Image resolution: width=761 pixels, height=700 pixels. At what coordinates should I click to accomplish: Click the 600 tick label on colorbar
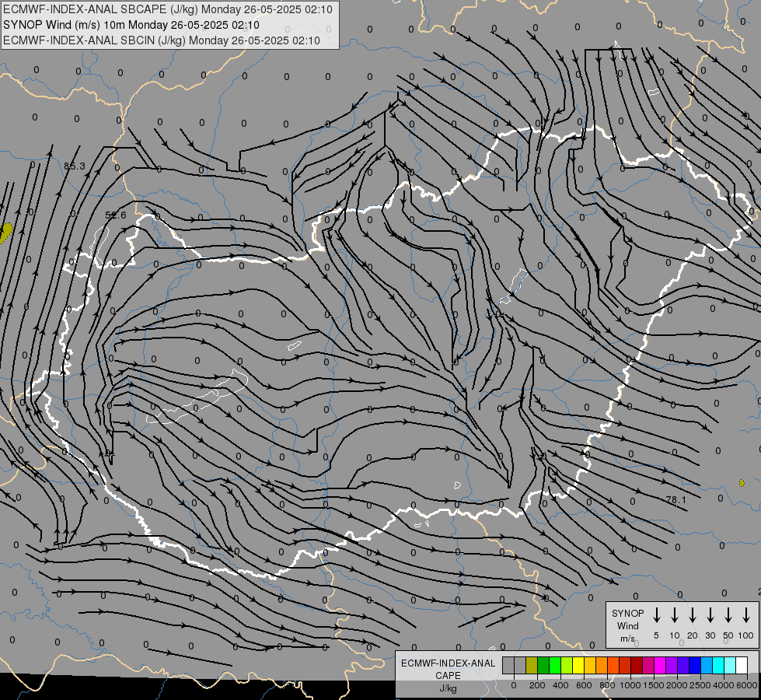(x=584, y=685)
